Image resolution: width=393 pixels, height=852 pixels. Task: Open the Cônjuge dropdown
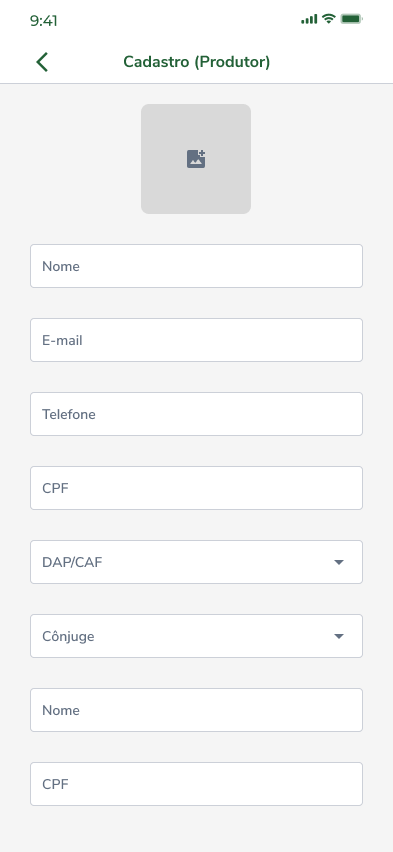[x=196, y=636]
